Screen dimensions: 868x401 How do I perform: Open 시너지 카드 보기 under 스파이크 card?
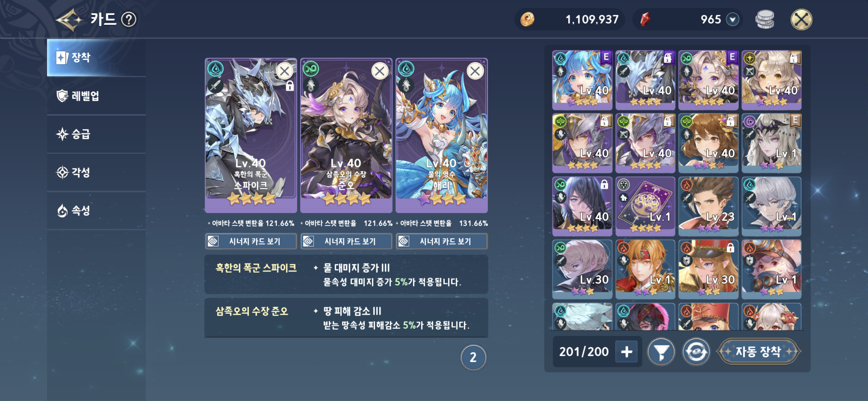251,241
